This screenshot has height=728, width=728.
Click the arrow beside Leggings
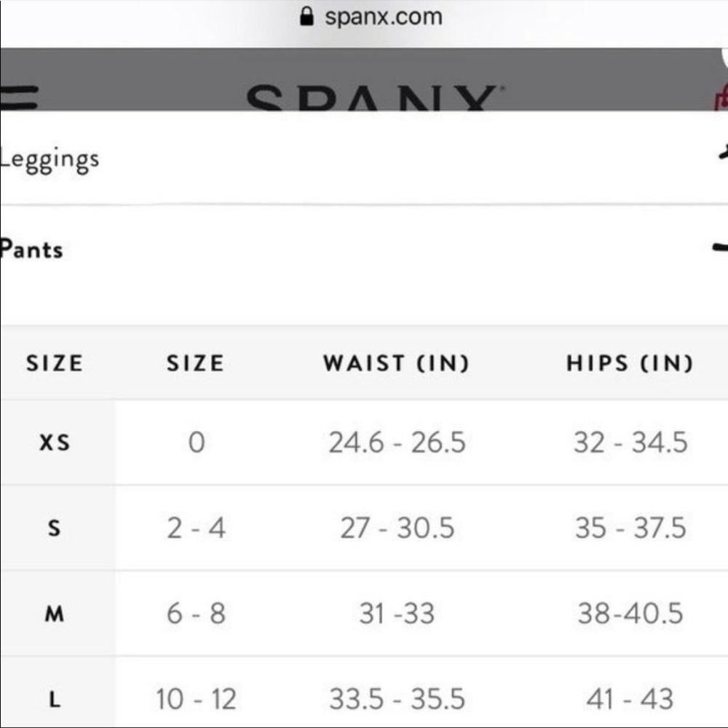pyautogui.click(x=724, y=153)
